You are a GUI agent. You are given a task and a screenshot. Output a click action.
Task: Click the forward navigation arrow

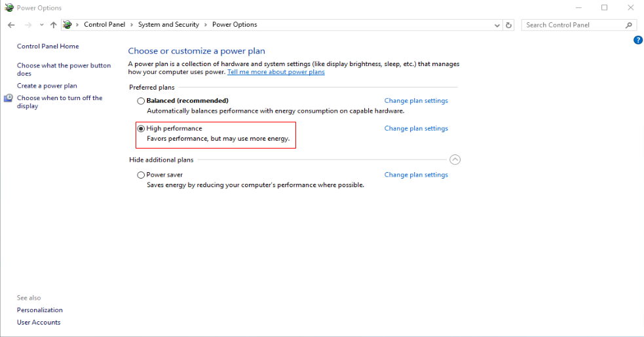pos(28,25)
